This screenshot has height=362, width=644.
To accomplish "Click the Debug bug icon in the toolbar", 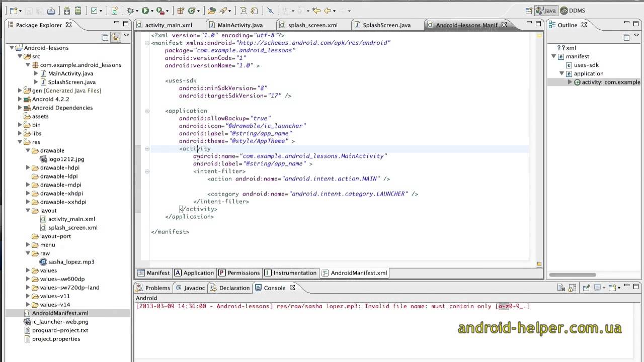I will pyautogui.click(x=130, y=11).
